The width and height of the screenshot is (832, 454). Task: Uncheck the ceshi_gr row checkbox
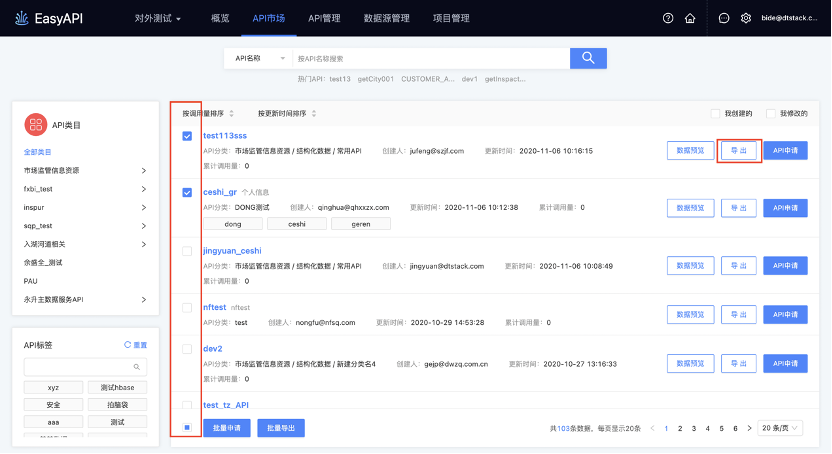click(187, 192)
